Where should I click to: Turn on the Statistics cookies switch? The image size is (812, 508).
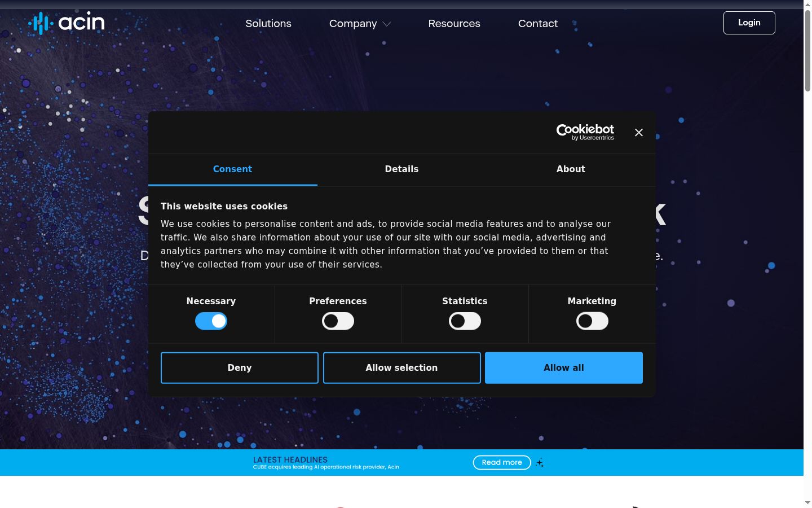click(x=465, y=321)
